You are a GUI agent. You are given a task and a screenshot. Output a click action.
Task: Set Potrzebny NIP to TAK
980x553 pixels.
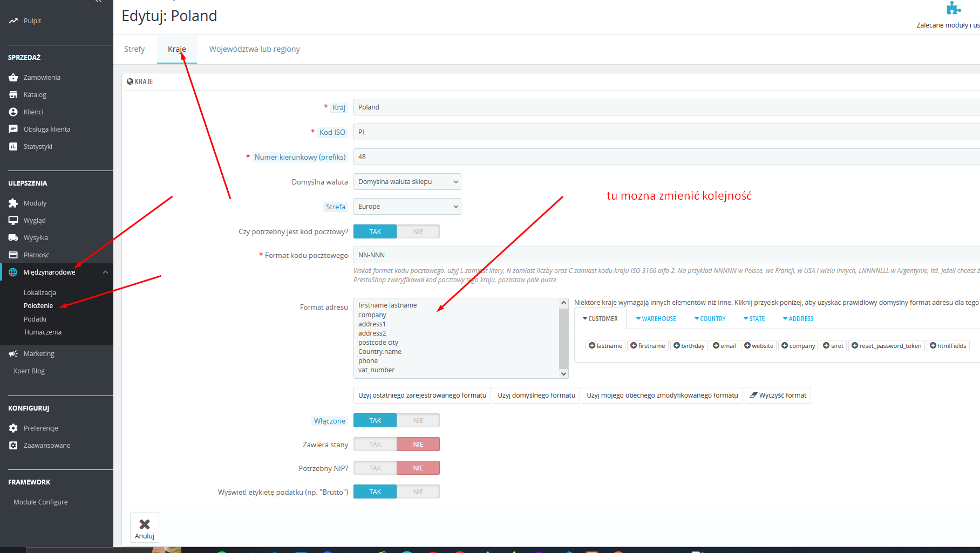[x=375, y=468]
